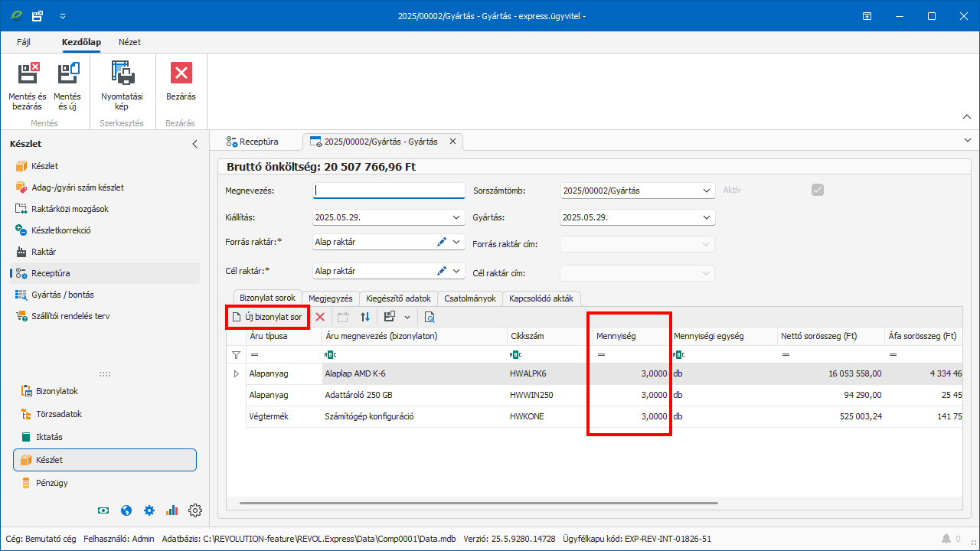This screenshot has height=551, width=980.
Task: Switch to the Megjegyzés tab
Action: click(x=330, y=298)
